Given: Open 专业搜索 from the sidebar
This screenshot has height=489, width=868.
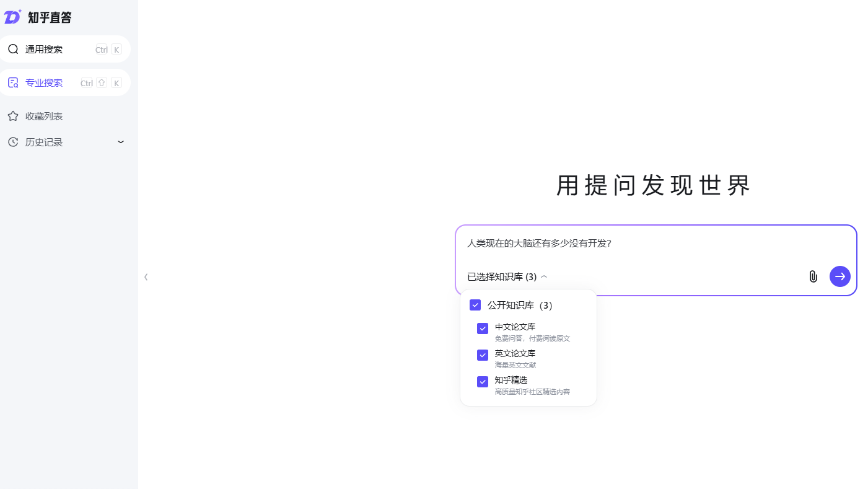Looking at the screenshot, I should click(43, 82).
